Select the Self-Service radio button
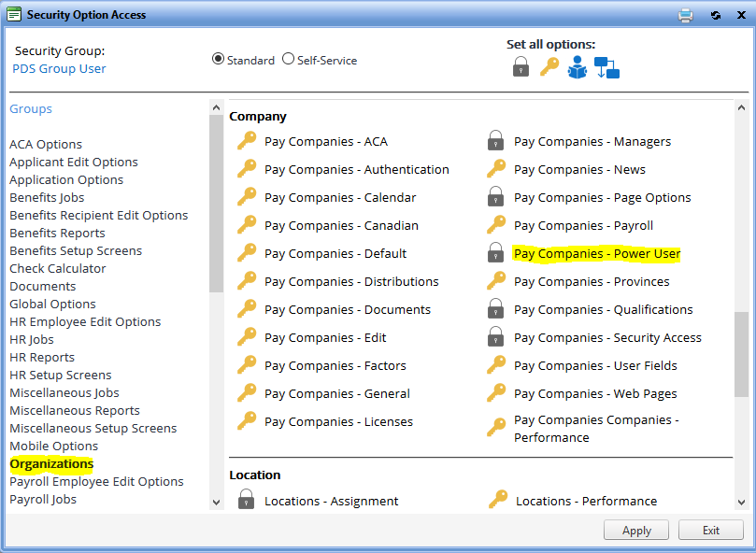Viewport: 756px width, 553px height. pos(288,59)
